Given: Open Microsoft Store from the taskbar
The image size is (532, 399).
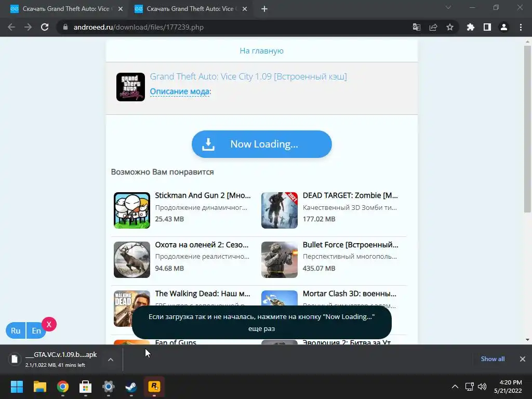Looking at the screenshot, I should click(86, 387).
